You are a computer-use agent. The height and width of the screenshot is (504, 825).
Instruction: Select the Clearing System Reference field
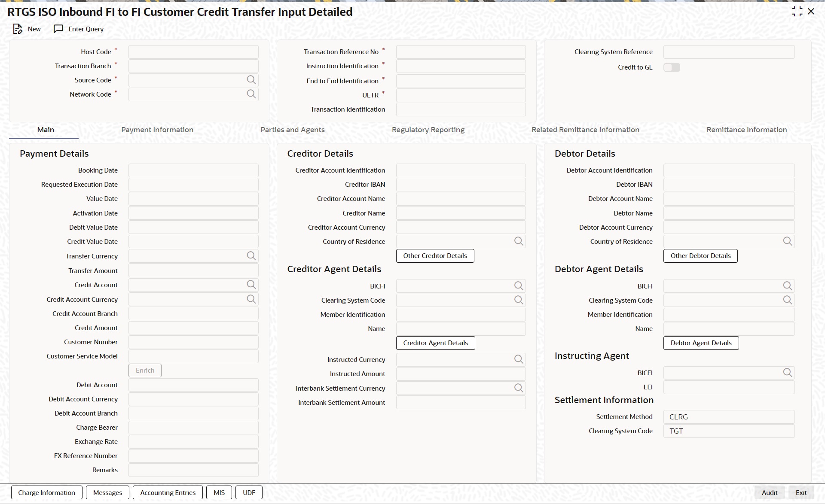[x=729, y=52]
